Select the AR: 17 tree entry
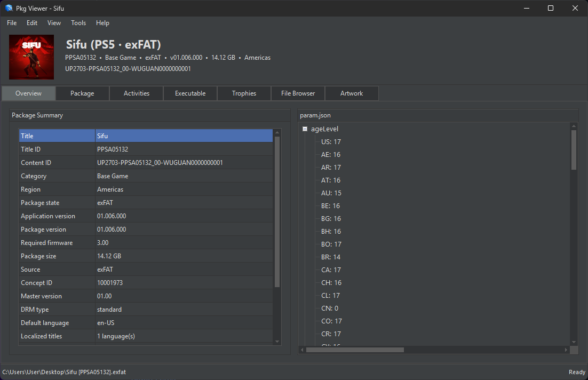 [x=331, y=167]
